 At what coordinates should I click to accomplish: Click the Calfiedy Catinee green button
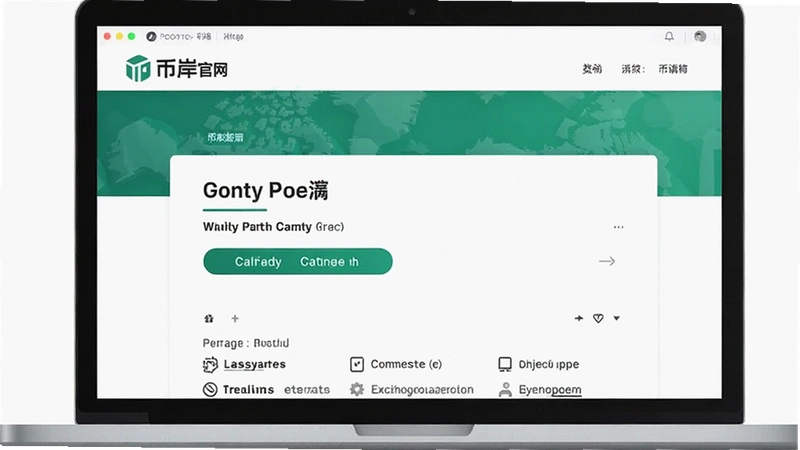[298, 261]
